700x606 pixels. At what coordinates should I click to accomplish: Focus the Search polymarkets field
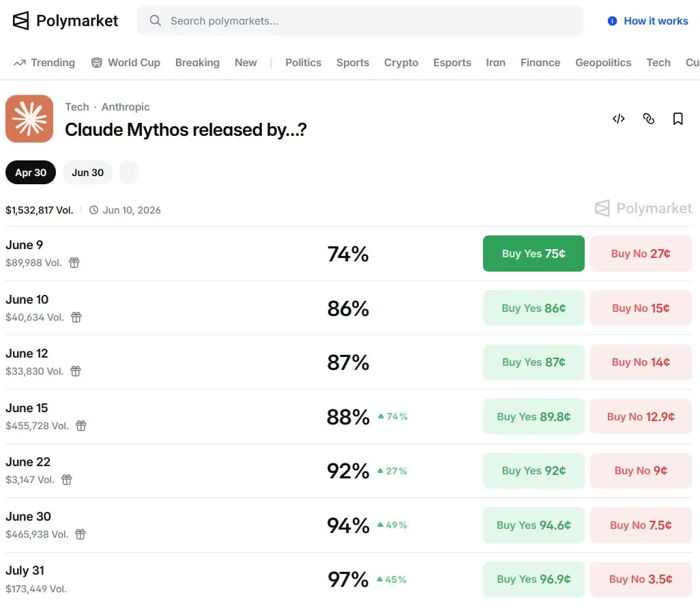point(360,20)
